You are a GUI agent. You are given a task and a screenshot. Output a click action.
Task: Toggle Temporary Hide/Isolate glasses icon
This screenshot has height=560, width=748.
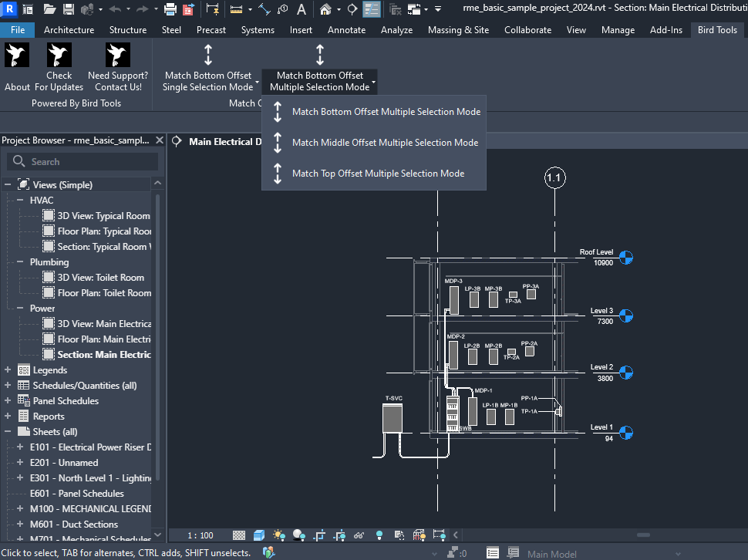pyautogui.click(x=359, y=535)
